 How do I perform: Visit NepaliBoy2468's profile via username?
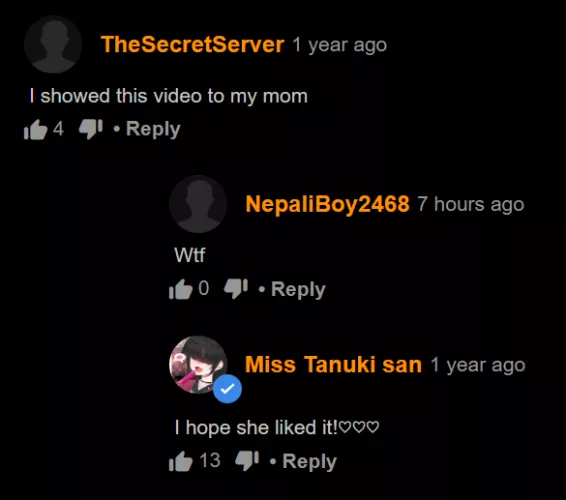(327, 204)
